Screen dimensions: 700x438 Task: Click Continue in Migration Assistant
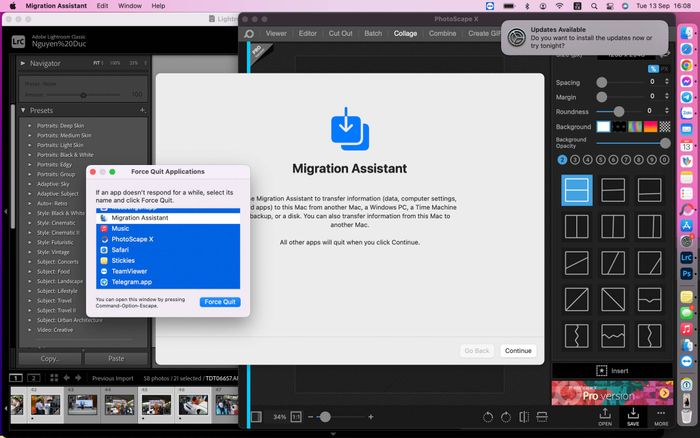[x=518, y=350]
